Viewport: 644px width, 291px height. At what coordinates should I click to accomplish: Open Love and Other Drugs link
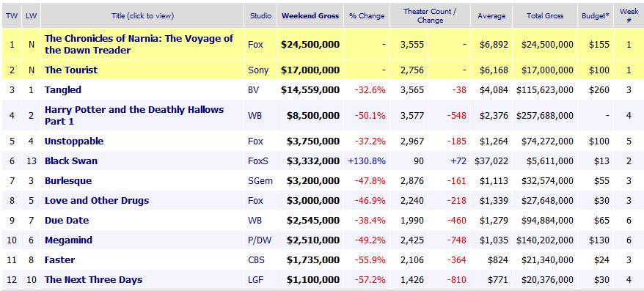coord(97,201)
